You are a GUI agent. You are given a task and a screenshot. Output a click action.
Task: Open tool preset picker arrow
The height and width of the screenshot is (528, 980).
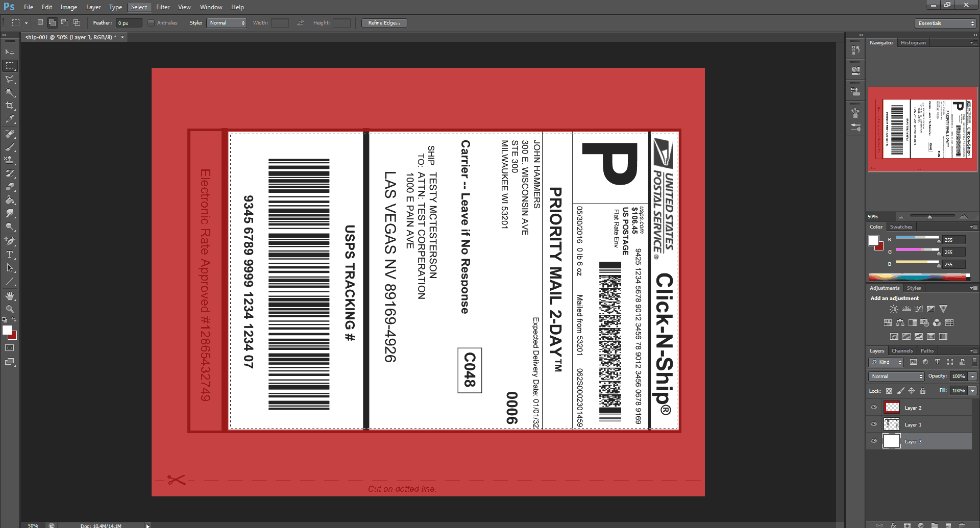(26, 23)
